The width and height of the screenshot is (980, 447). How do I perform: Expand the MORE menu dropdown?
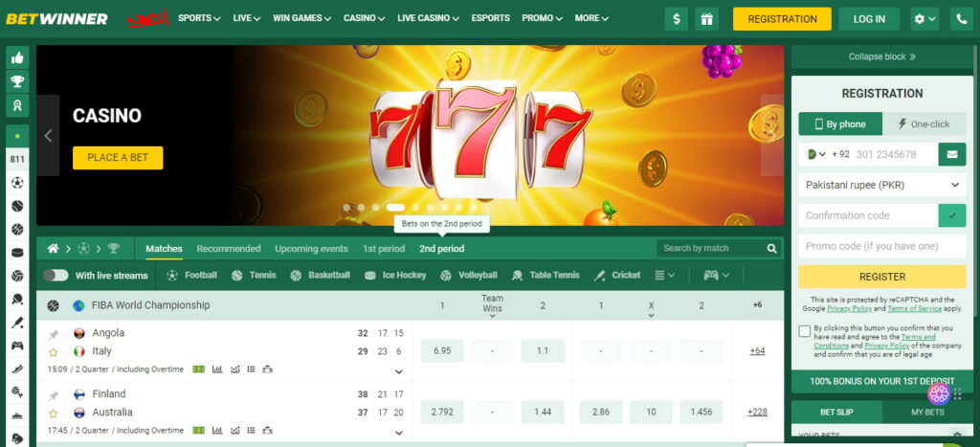click(591, 18)
